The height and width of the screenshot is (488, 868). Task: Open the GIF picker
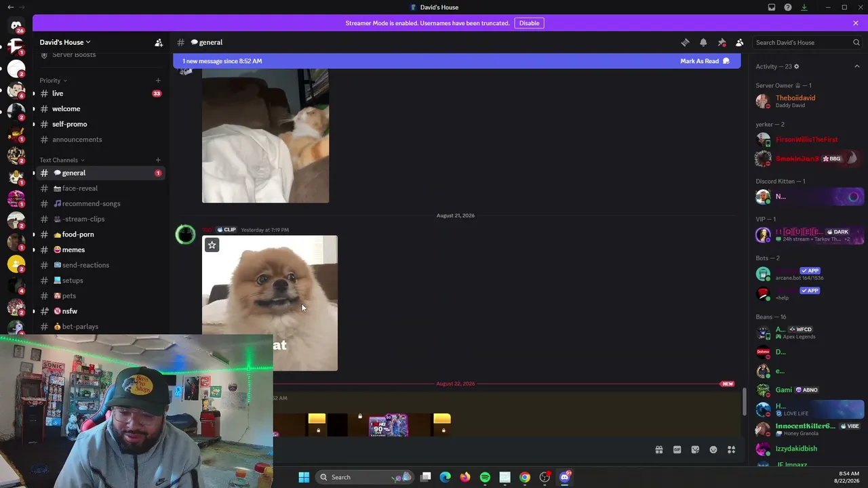pyautogui.click(x=677, y=449)
